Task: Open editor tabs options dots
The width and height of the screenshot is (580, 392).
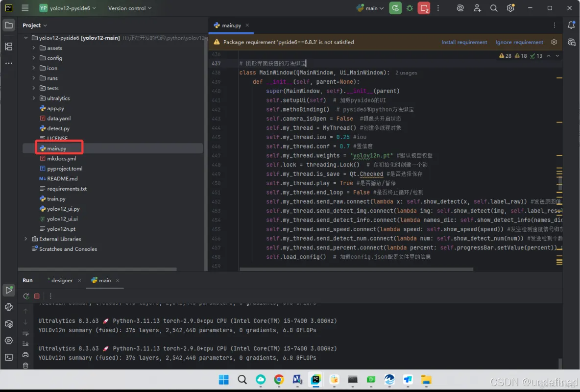Action: pyautogui.click(x=554, y=25)
